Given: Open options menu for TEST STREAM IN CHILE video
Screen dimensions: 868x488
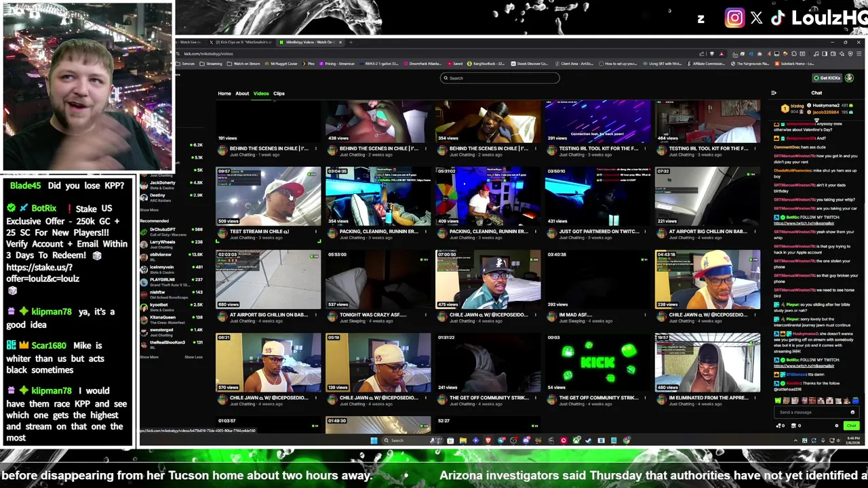Looking at the screenshot, I should (x=316, y=231).
